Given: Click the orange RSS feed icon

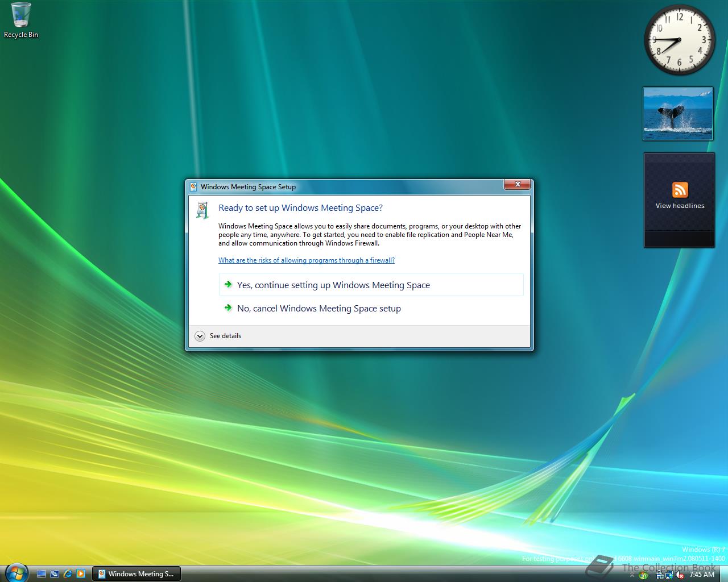Looking at the screenshot, I should coord(680,190).
